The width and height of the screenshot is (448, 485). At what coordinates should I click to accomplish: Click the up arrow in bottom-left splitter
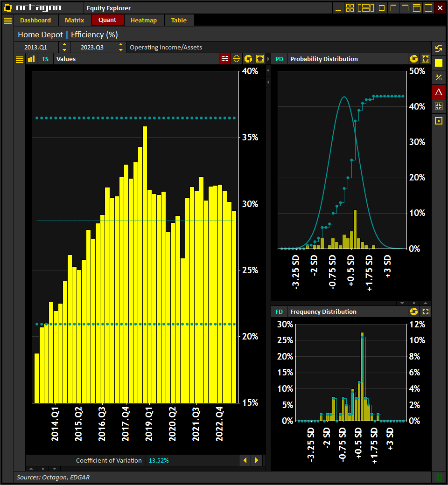(x=31, y=469)
